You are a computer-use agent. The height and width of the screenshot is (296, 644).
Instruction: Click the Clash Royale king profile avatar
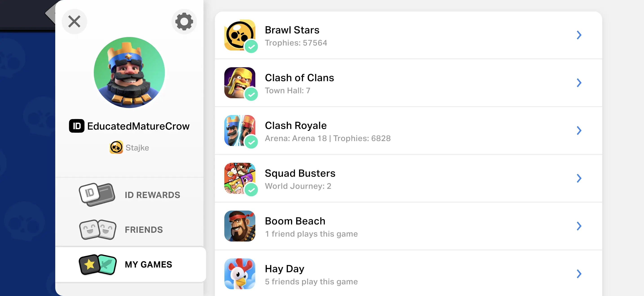tap(129, 72)
